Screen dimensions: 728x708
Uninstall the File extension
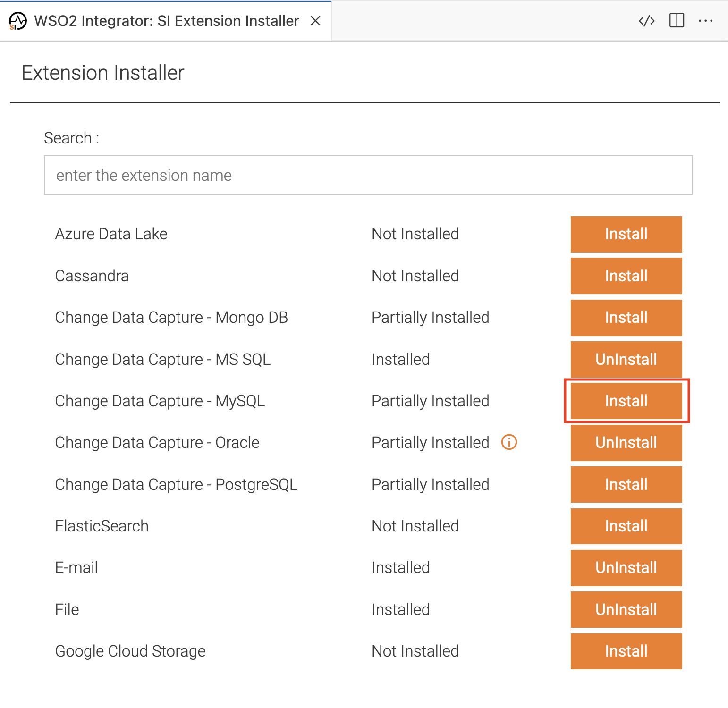tap(626, 609)
